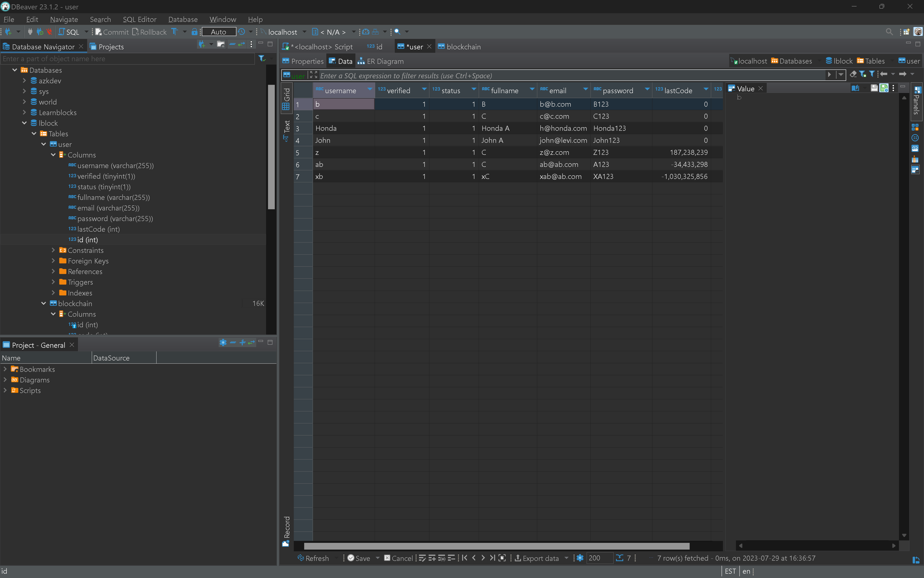
Task: Open result set settings gear icon
Action: coord(580,558)
